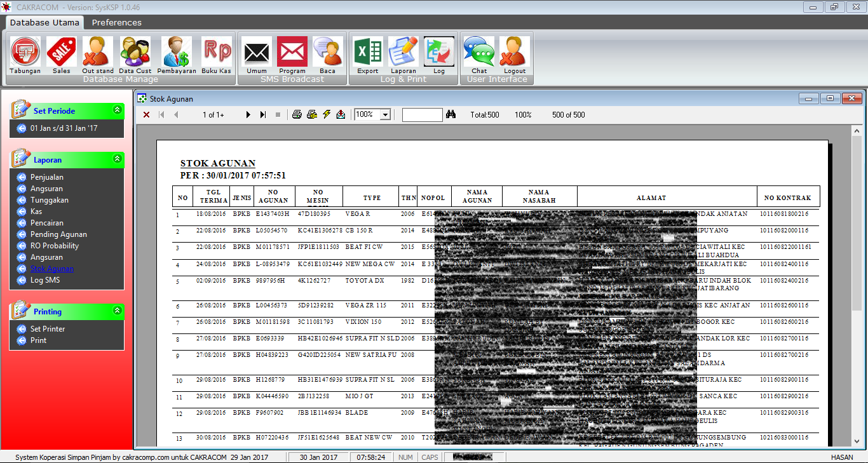Open Buku Kas Rp icon

(x=217, y=52)
